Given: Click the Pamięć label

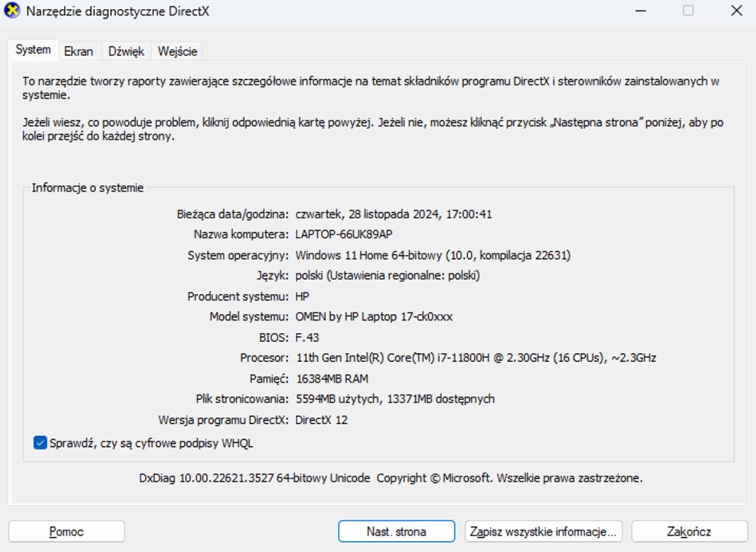Looking at the screenshot, I should [x=269, y=378].
